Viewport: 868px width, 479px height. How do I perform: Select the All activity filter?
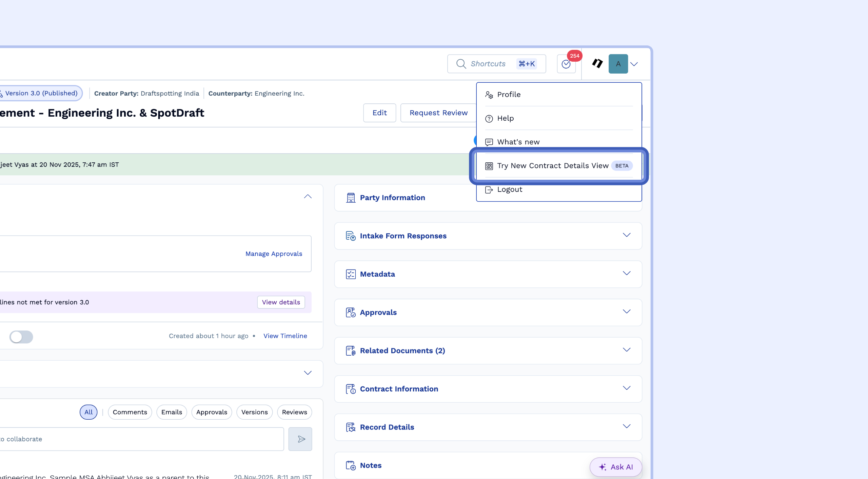click(88, 412)
